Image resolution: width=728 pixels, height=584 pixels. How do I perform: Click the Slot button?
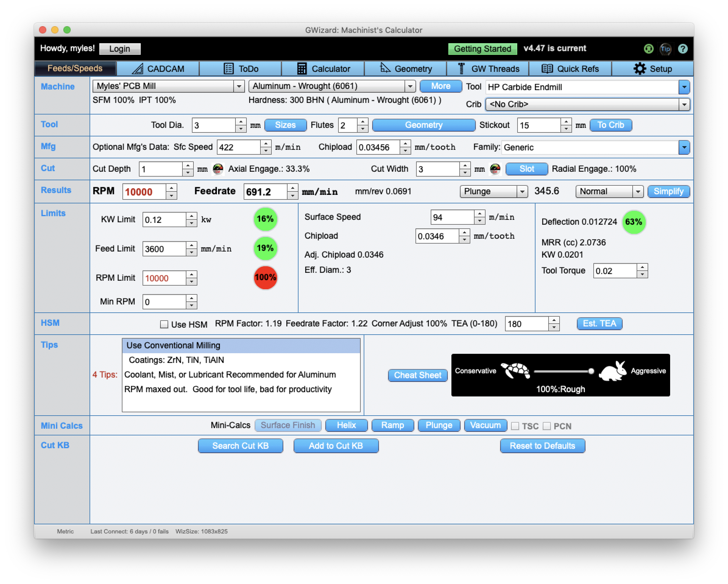(527, 169)
